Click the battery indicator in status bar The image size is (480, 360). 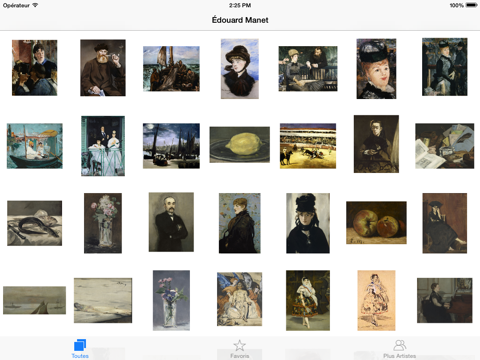coord(472,5)
